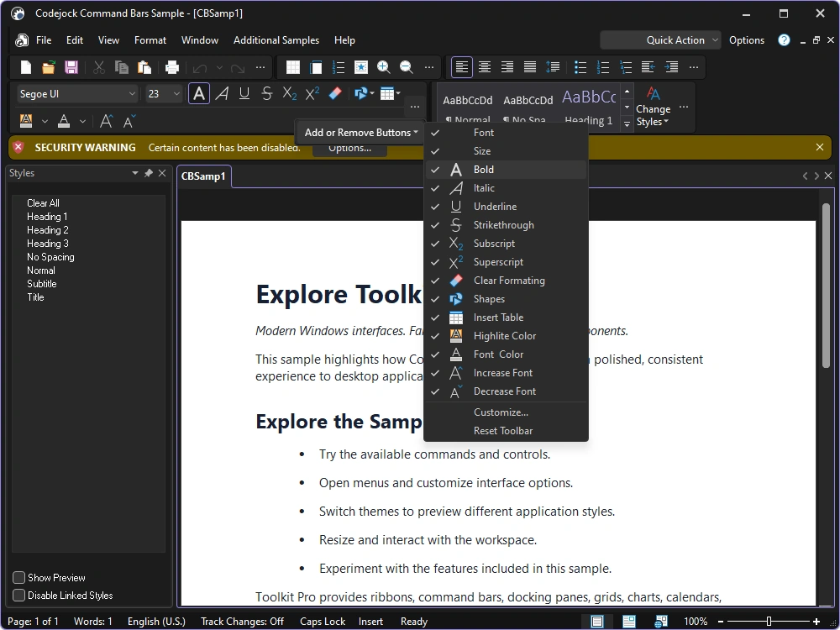Screen dimensions: 840x630
Task: Open the Quick Action dropdown
Action: 715,40
